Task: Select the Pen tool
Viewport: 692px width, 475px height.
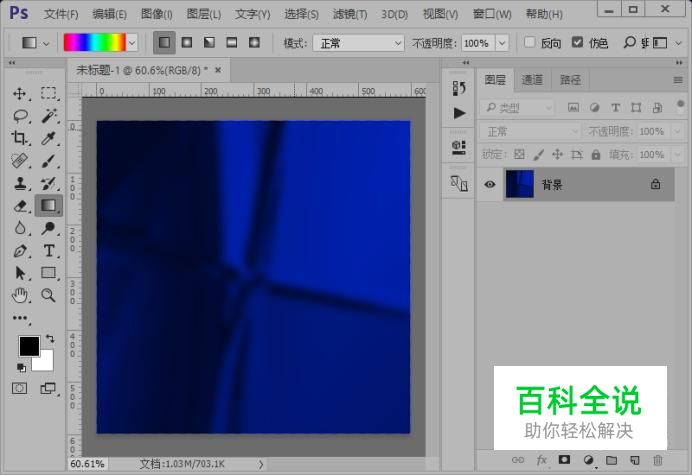Action: [x=20, y=251]
